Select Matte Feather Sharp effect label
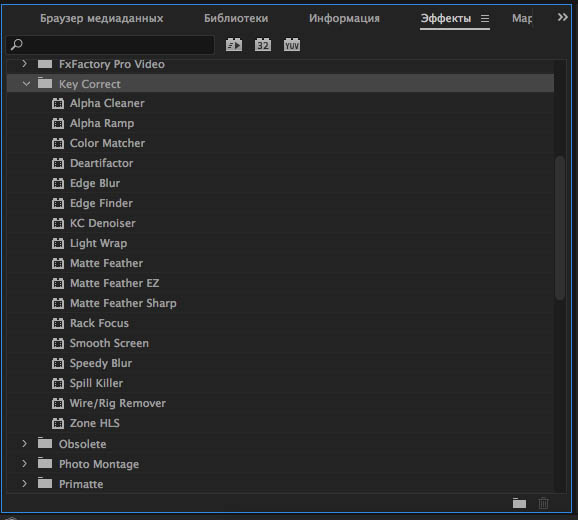 click(123, 303)
